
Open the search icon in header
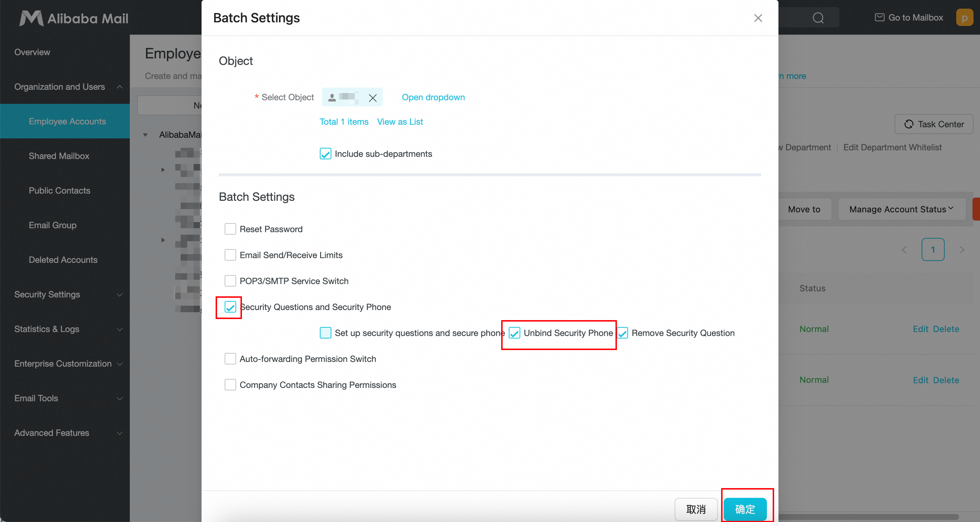pyautogui.click(x=818, y=18)
